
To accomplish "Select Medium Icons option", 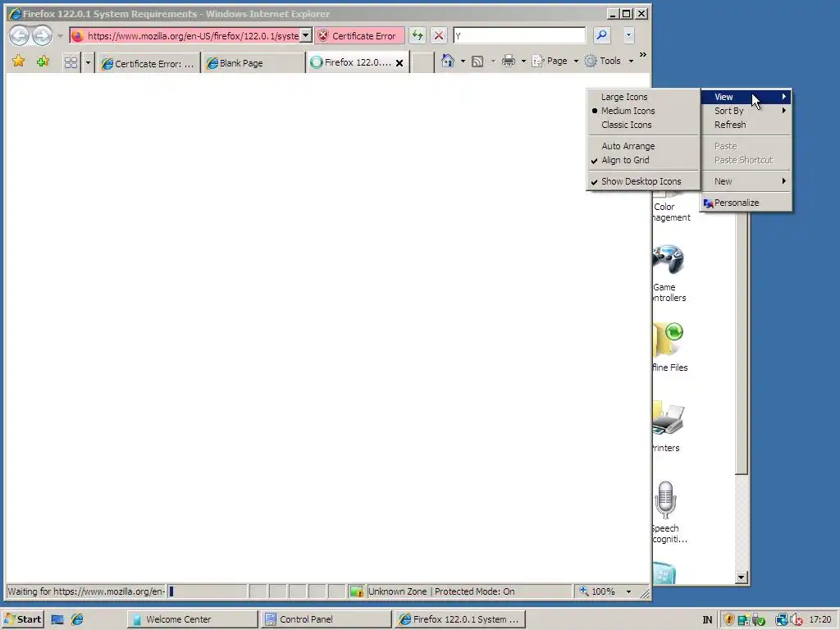I will (643, 111).
